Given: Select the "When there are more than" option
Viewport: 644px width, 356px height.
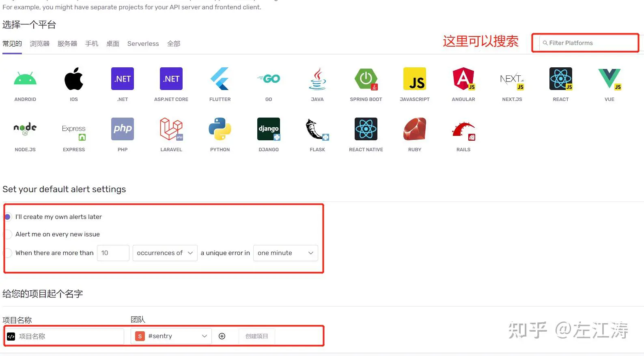Looking at the screenshot, I should pyautogui.click(x=8, y=253).
